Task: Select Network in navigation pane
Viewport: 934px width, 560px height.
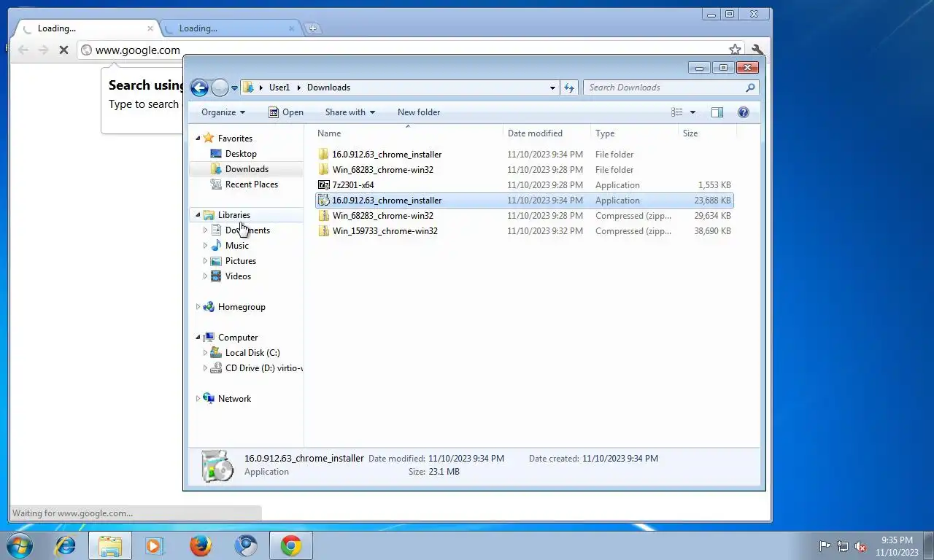Action: [x=234, y=399]
